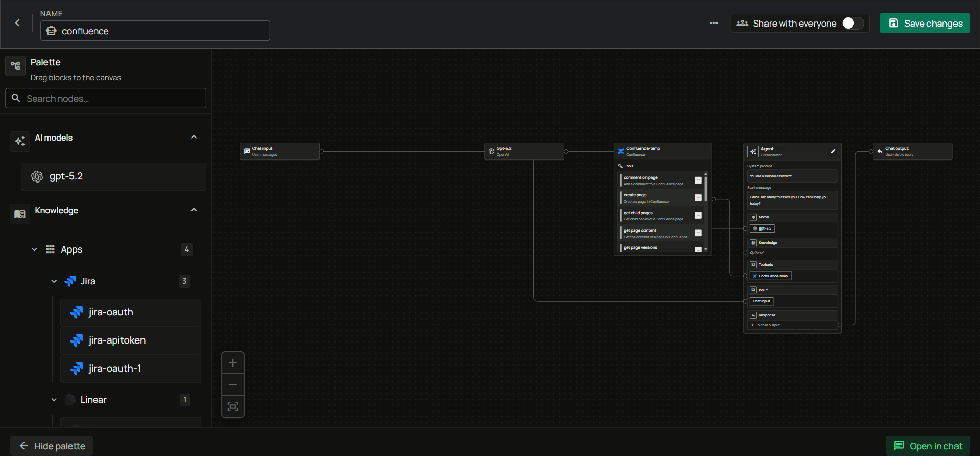Click the people icon by Share with everyone

pyautogui.click(x=743, y=24)
